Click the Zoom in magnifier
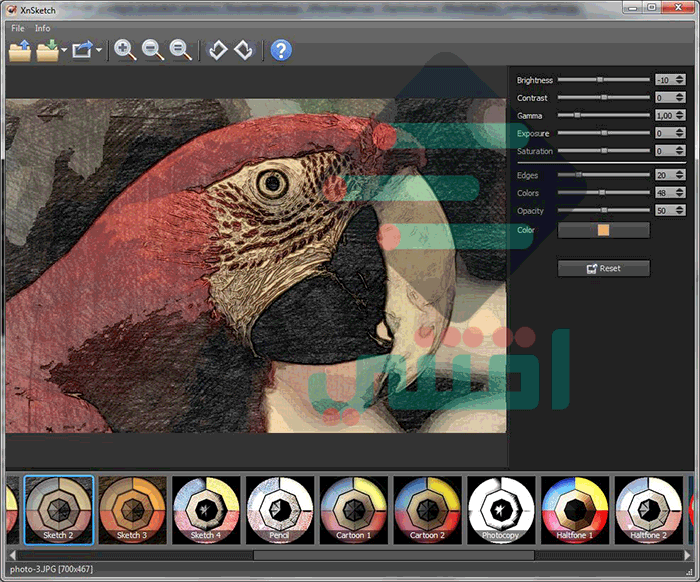 (x=125, y=50)
